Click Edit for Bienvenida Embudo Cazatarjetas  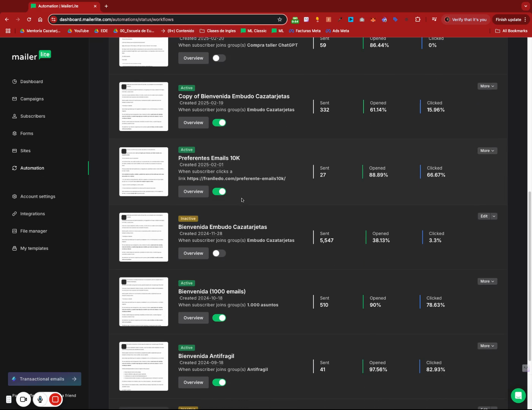click(484, 216)
